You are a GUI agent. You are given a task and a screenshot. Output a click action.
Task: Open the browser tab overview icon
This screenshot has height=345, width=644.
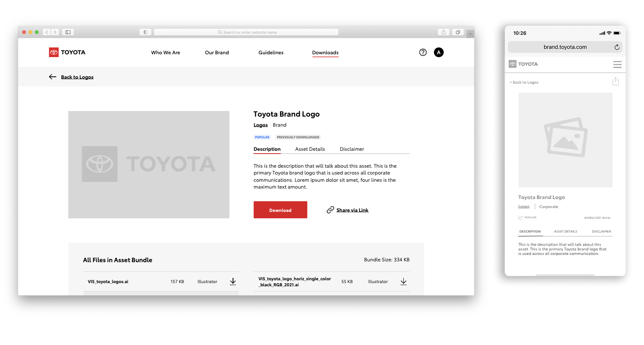(458, 32)
